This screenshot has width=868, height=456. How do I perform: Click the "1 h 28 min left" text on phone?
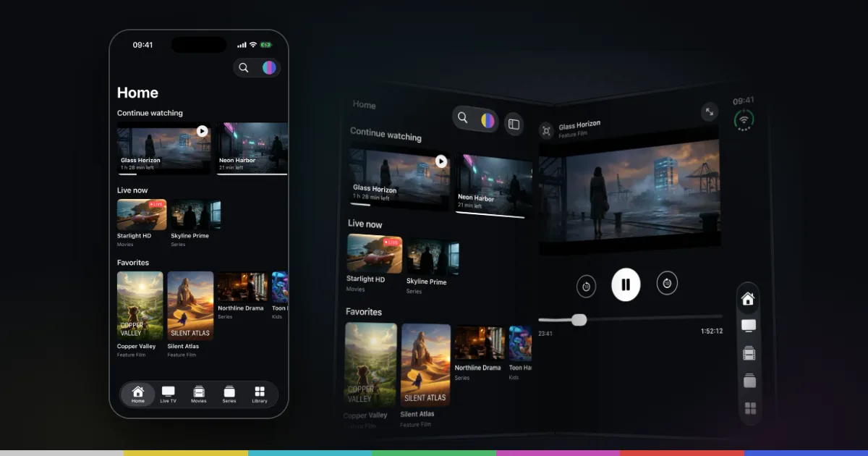137,167
